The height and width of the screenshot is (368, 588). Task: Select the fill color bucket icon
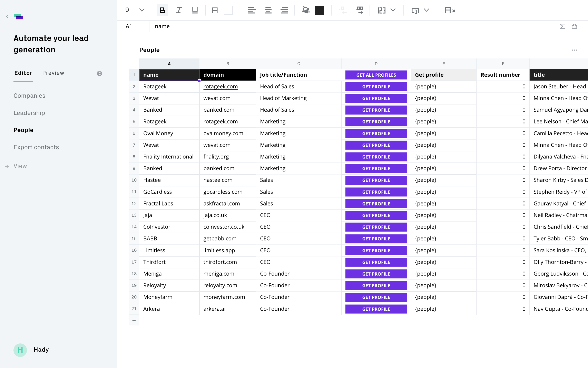coord(306,10)
